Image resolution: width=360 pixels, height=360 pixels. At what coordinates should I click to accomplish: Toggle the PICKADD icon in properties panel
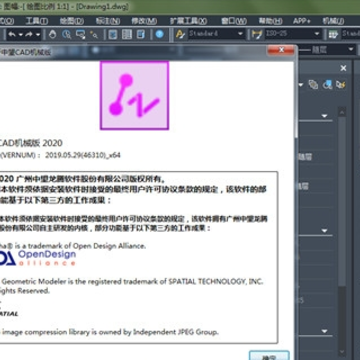coord(313,84)
